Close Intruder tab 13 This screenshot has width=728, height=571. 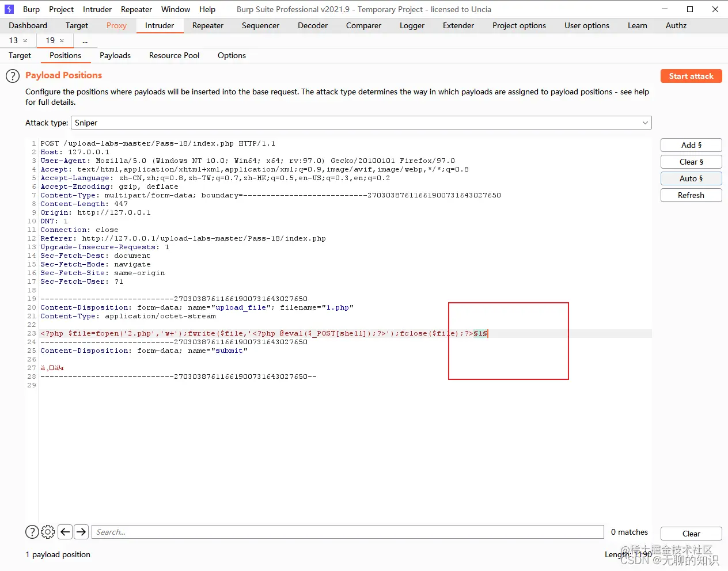pyautogui.click(x=25, y=40)
